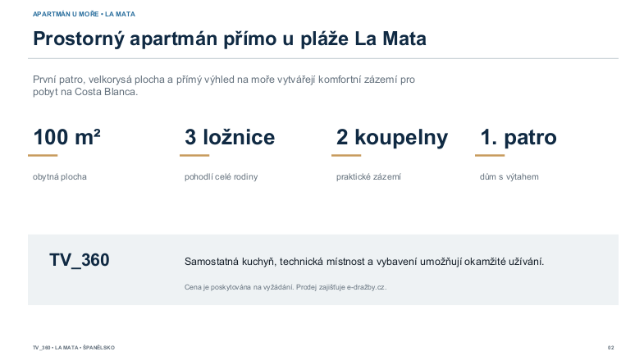Click the orange accent line under 3 ložnice
This screenshot has width=644, height=356.
click(x=194, y=155)
